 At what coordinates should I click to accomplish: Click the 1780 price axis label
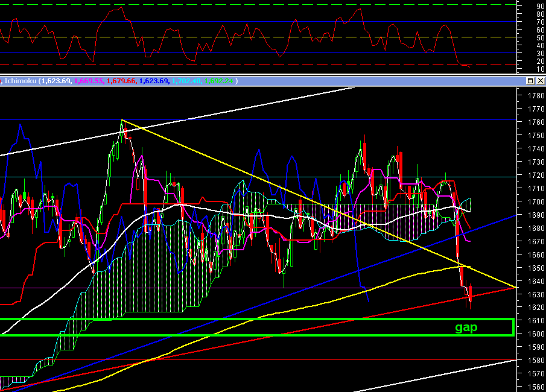(x=536, y=96)
